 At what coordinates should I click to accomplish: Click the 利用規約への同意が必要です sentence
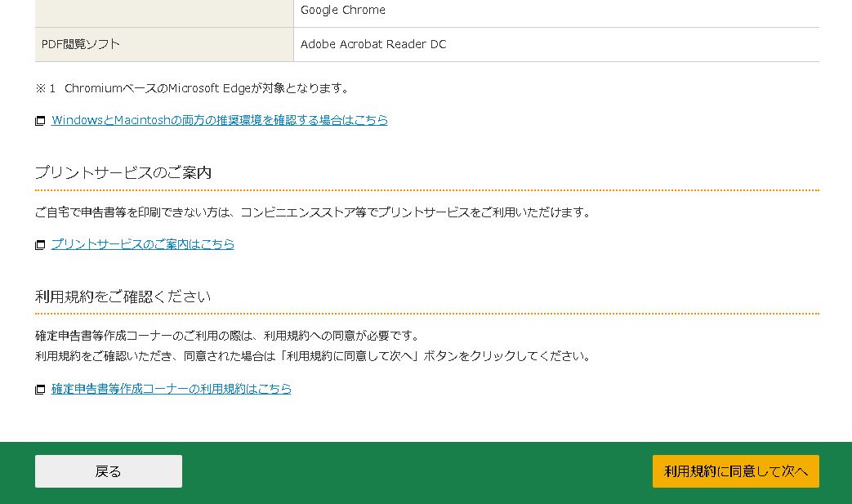(x=227, y=336)
